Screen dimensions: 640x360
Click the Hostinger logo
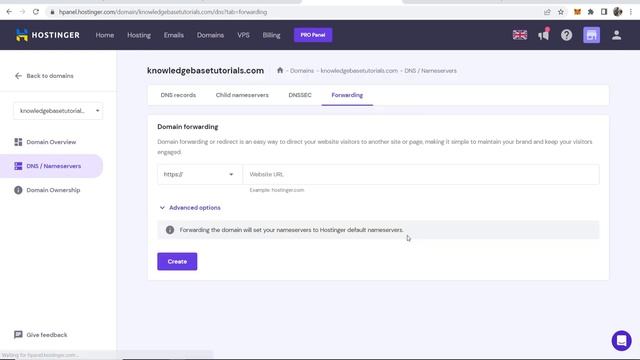47,35
